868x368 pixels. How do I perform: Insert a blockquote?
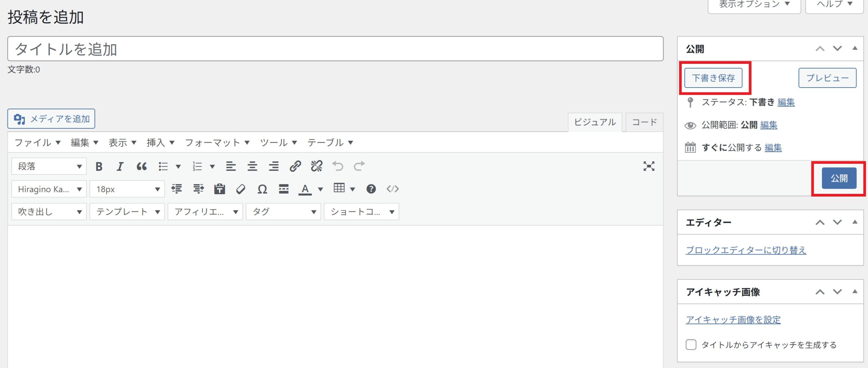141,166
